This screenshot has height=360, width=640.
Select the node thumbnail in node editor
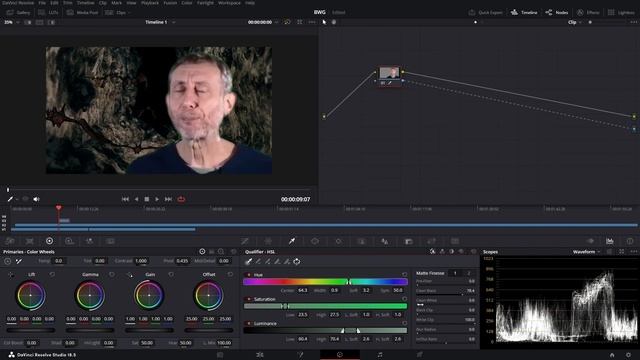coord(389,73)
